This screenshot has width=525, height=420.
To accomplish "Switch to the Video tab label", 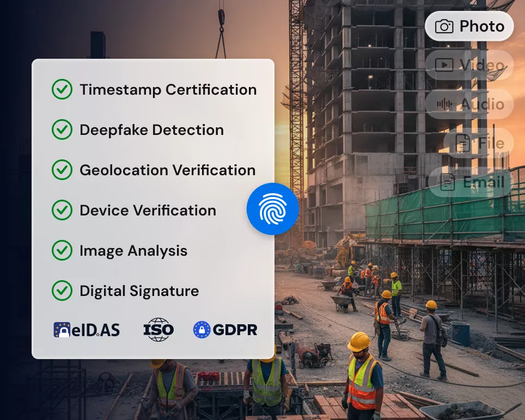I will (482, 65).
